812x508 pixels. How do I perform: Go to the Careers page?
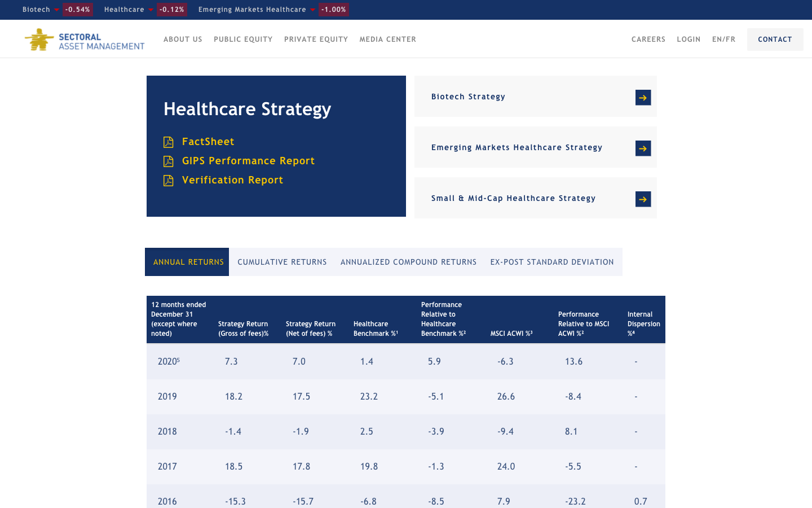point(648,40)
